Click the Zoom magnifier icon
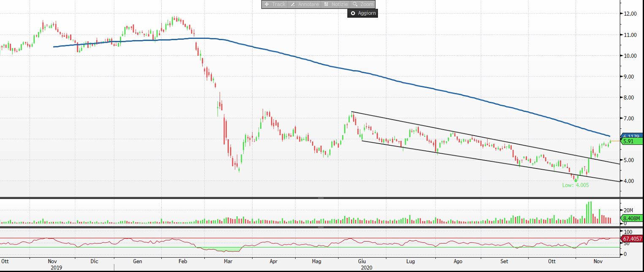 [355, 4]
